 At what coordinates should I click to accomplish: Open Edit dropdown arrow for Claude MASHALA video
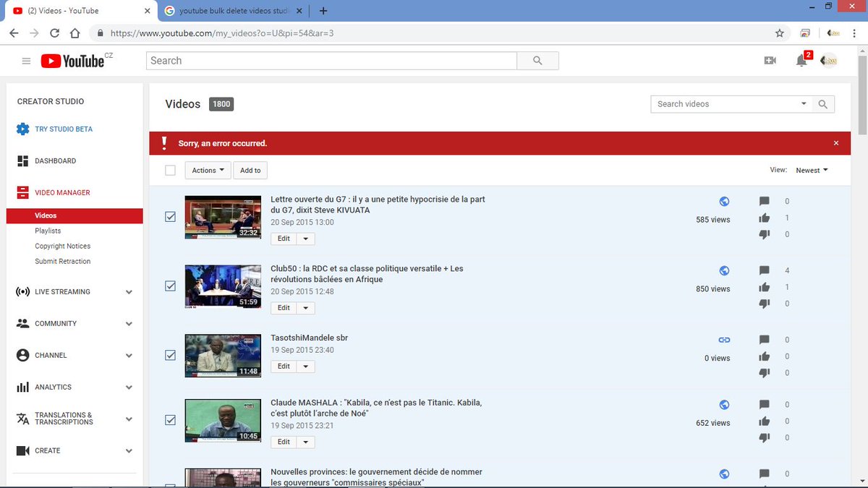(x=305, y=442)
